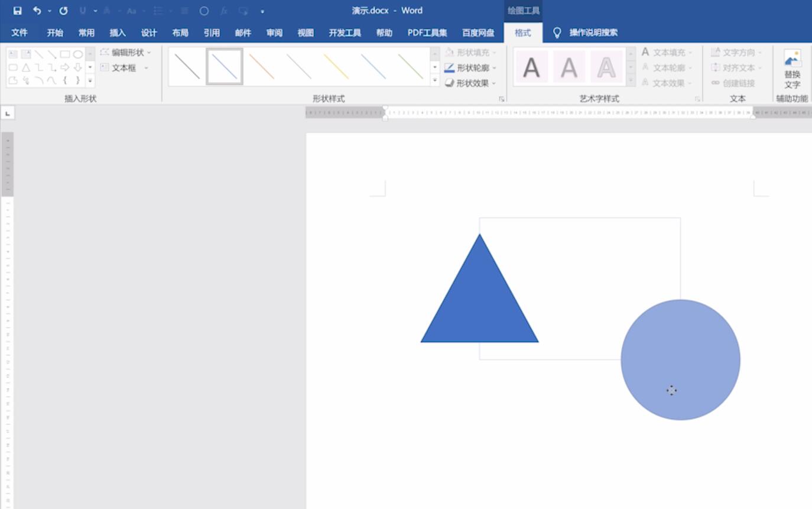Save the document from the quick access toolbar
This screenshot has height=509, width=812.
click(17, 11)
